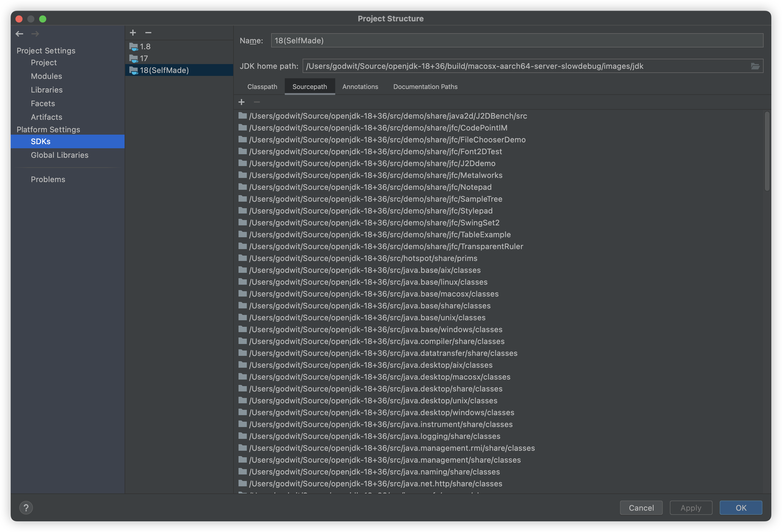Open the Problems section

(x=48, y=179)
